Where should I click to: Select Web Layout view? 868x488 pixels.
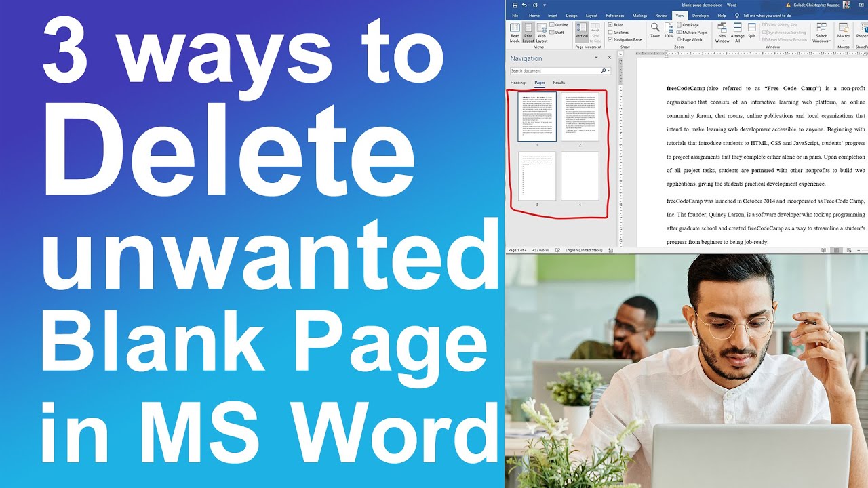[x=542, y=33]
